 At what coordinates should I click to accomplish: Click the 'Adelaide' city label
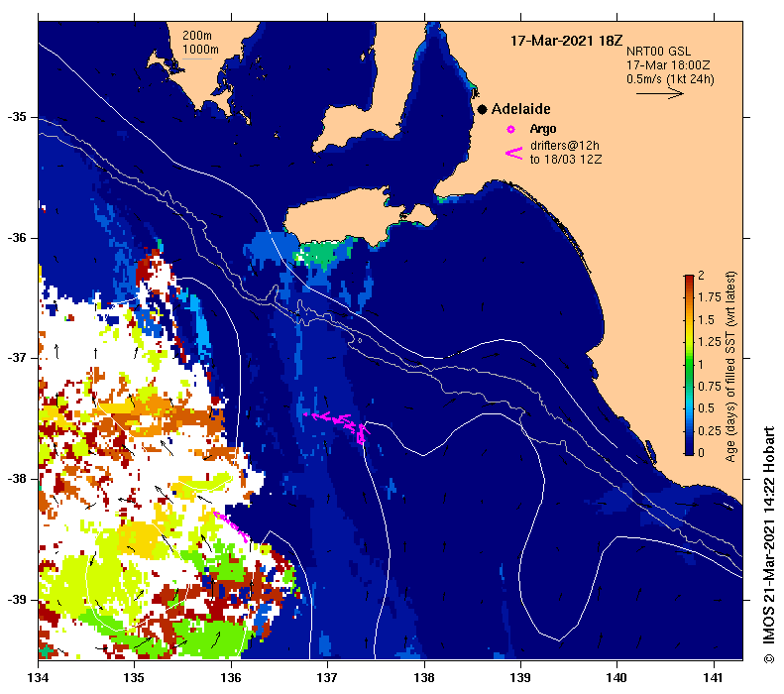[x=521, y=109]
